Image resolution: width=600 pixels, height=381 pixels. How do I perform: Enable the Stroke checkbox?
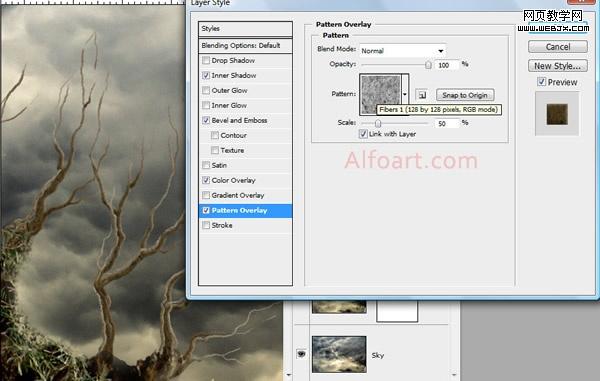point(206,225)
